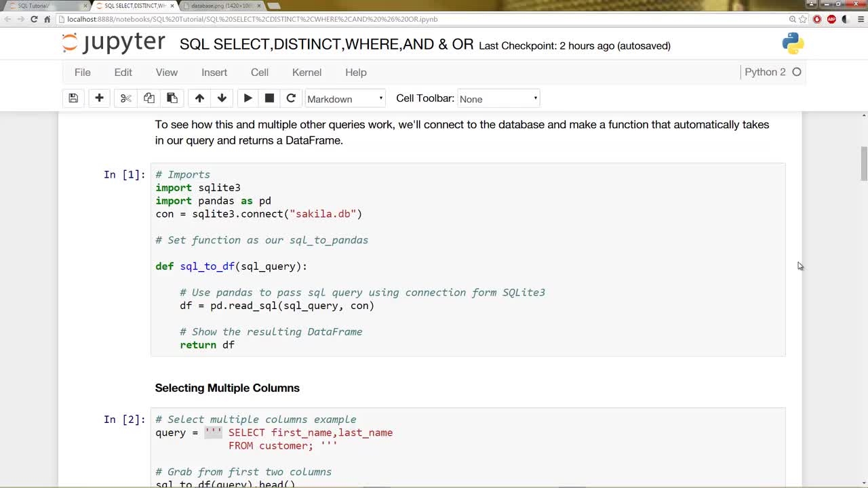Viewport: 868px width, 488px height.
Task: Switch to the database.png browser tab
Action: click(222, 5)
